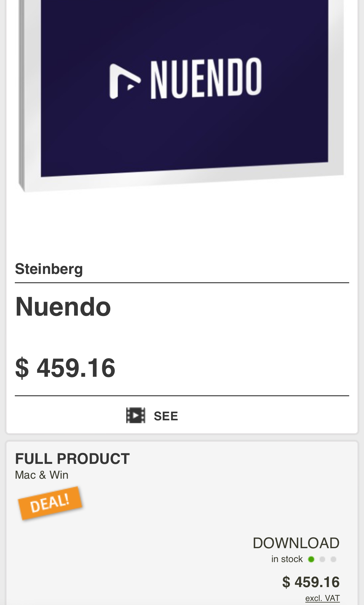Screen dimensions: 364x605
Task: Select the FULL PRODUCT heading
Action: coord(72,459)
